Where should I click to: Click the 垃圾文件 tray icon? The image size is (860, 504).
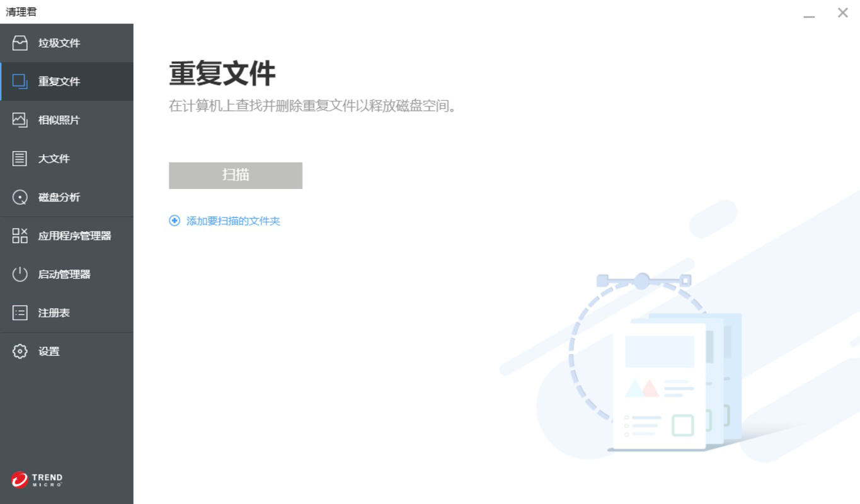point(20,43)
